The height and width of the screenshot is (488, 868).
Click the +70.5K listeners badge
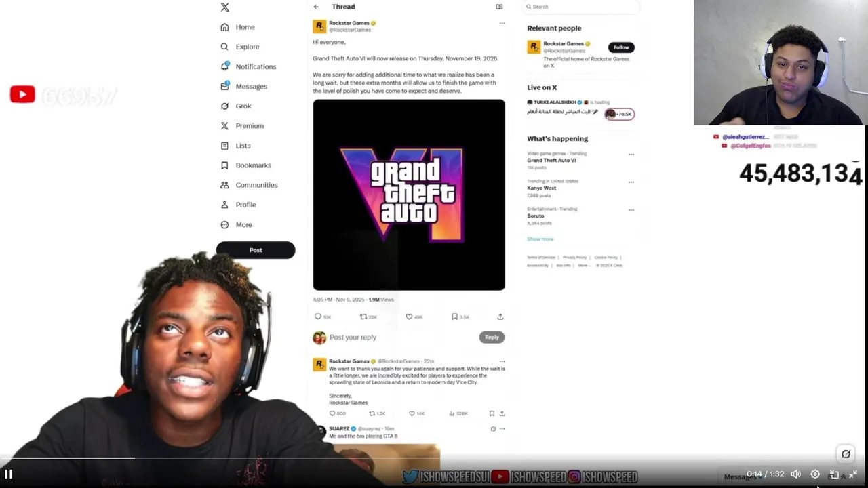tap(620, 114)
